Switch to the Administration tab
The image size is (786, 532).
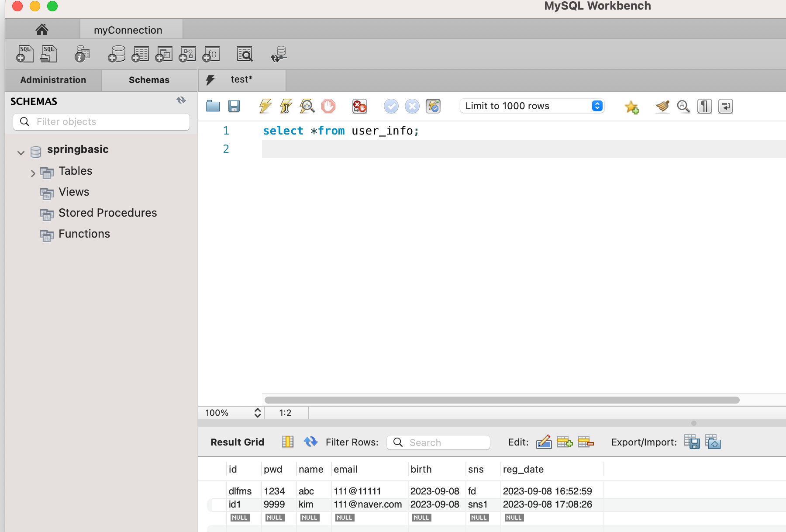point(53,80)
